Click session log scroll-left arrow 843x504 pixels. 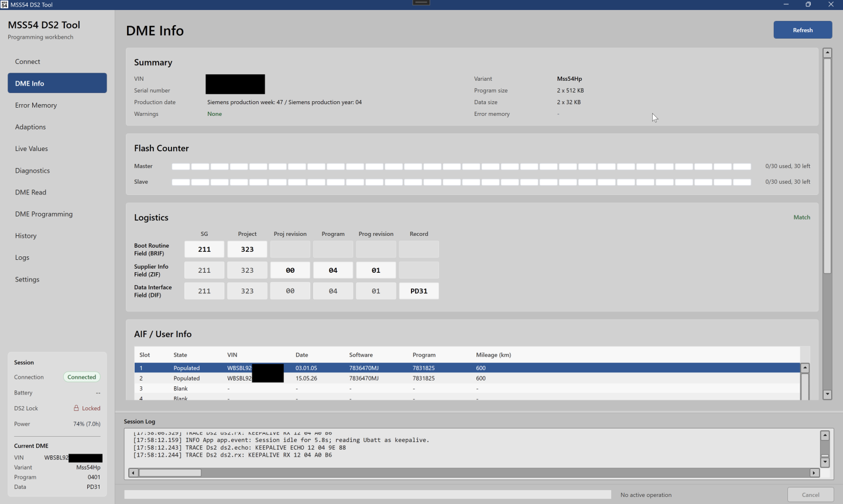tap(133, 472)
